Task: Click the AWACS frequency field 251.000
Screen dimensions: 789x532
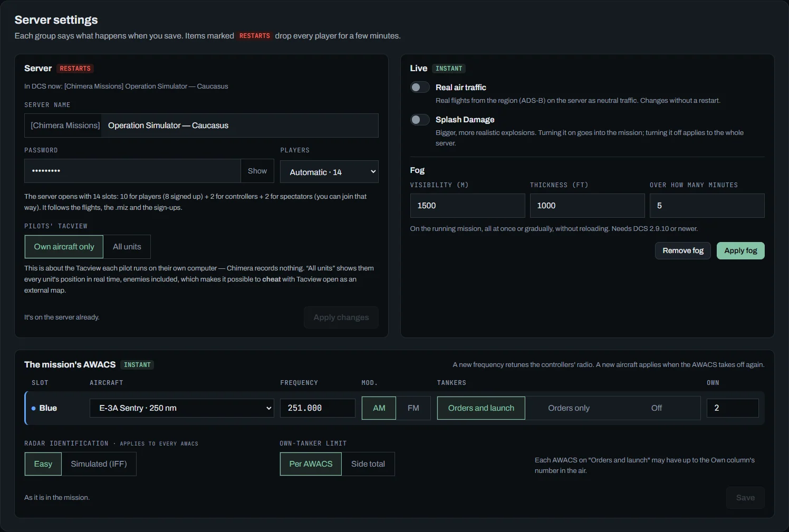Action: 318,408
